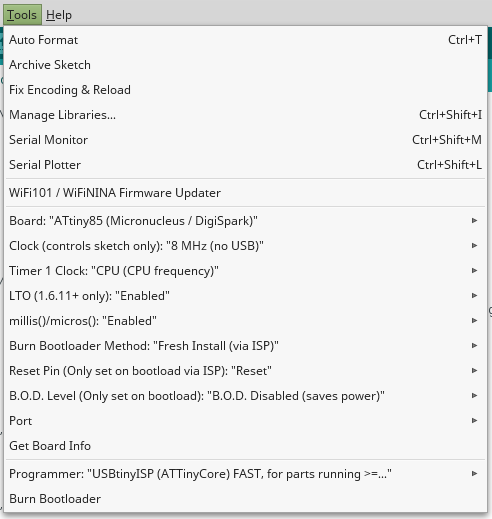Expand Reset Pin option submenu
This screenshot has height=519, width=492.
[245, 371]
